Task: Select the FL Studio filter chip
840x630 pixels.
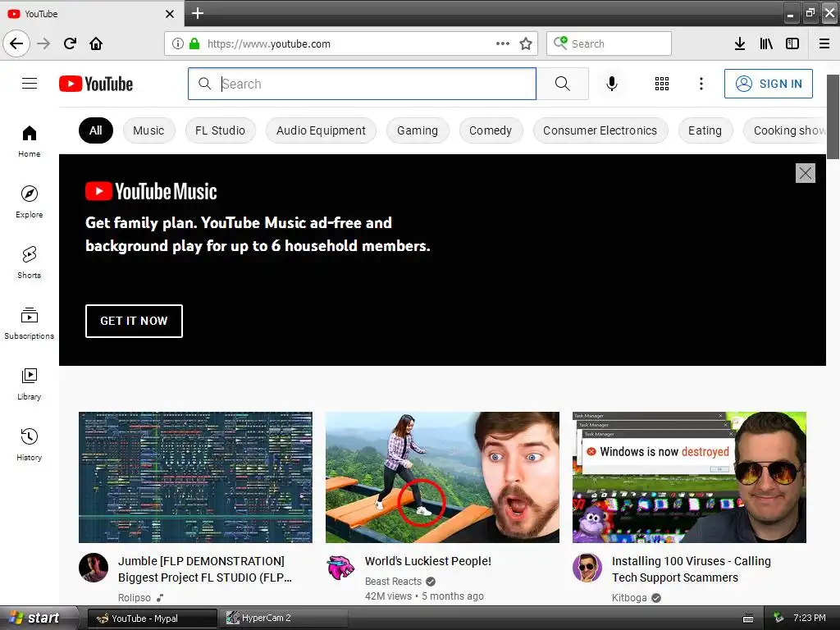Action: (x=220, y=130)
